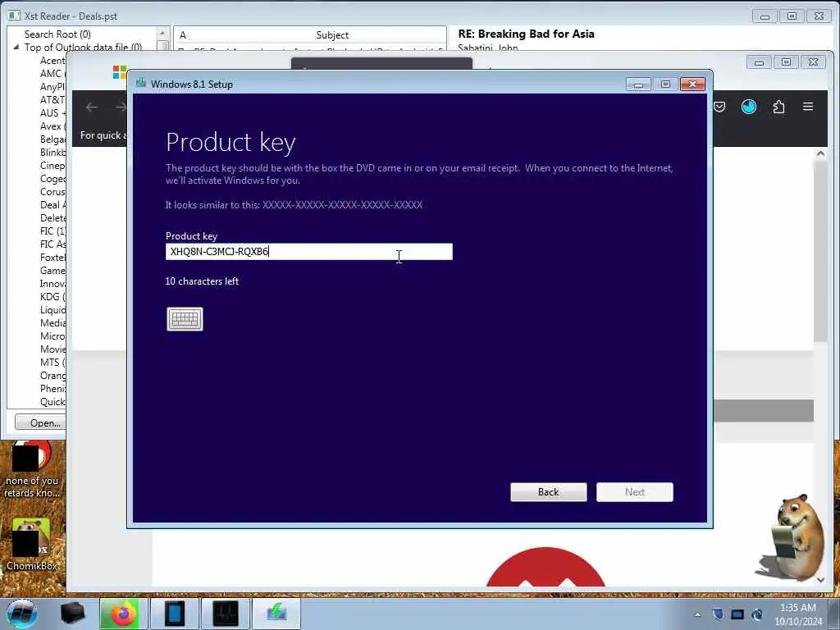Image resolution: width=840 pixels, height=630 pixels.
Task: Open the dark monitor taskbar app
Action: [225, 614]
